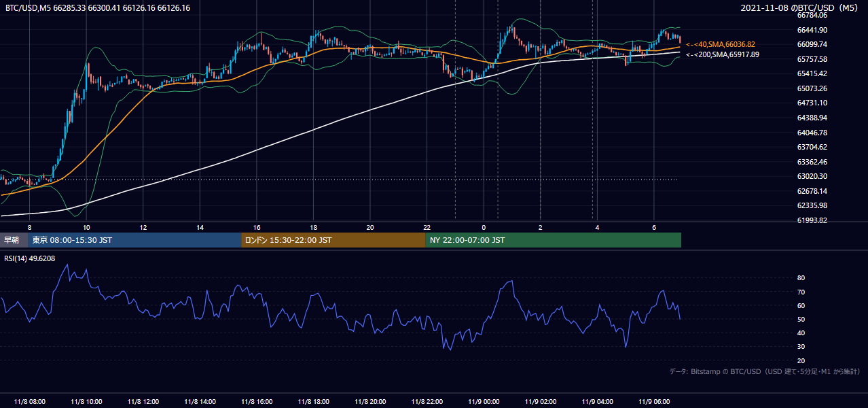The width and height of the screenshot is (868, 408).
Task: Click price axis value 66441.90
Action: [x=812, y=30]
